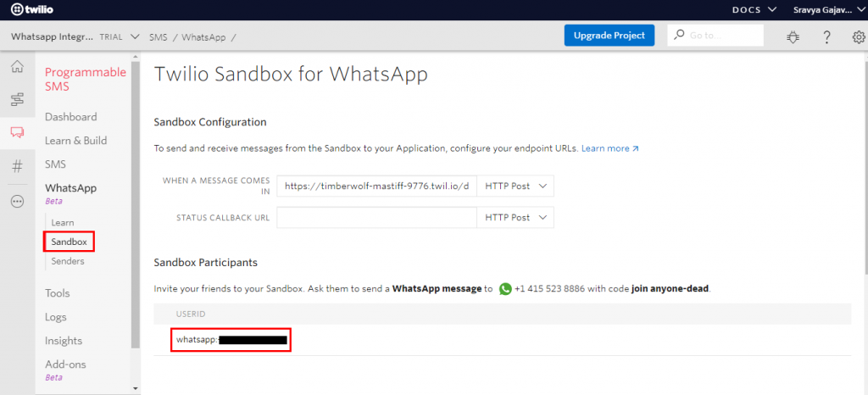Open Add-ons in the sidebar
Screen dimensions: 868x395
[x=65, y=364]
